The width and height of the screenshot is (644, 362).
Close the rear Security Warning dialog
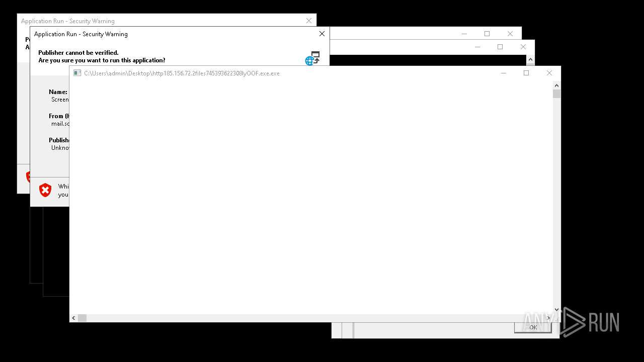tap(309, 21)
